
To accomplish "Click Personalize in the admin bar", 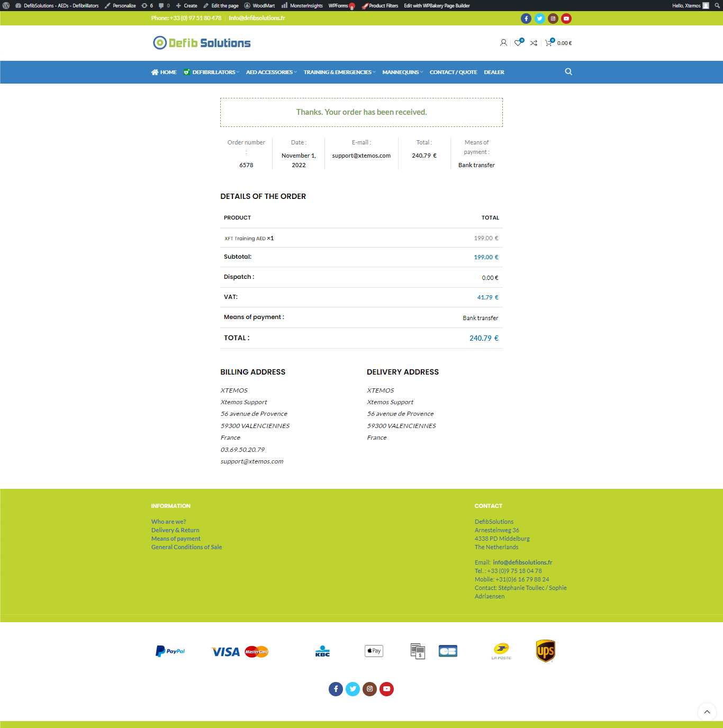I will click(120, 6).
